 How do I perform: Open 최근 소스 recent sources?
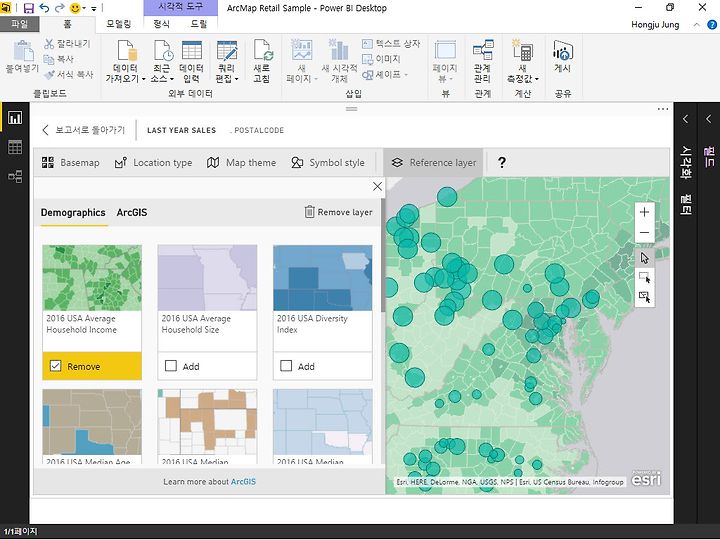click(x=163, y=61)
